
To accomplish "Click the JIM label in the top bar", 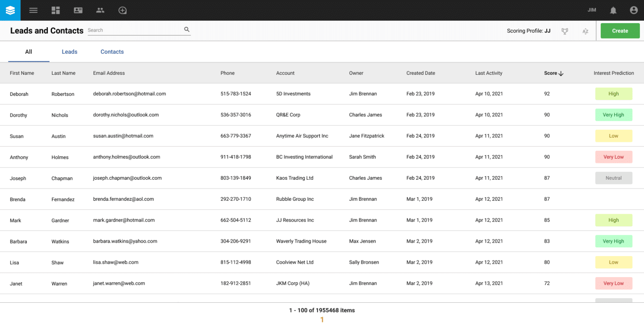I will pos(592,10).
